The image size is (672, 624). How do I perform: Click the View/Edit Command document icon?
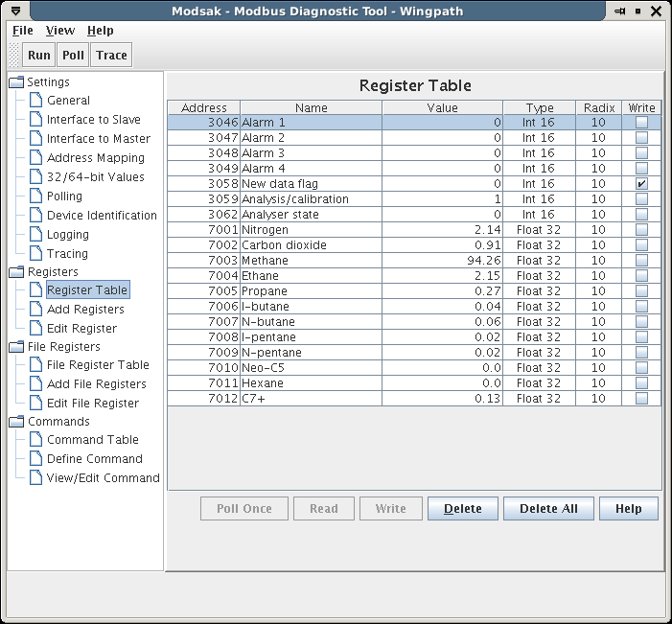click(x=36, y=477)
